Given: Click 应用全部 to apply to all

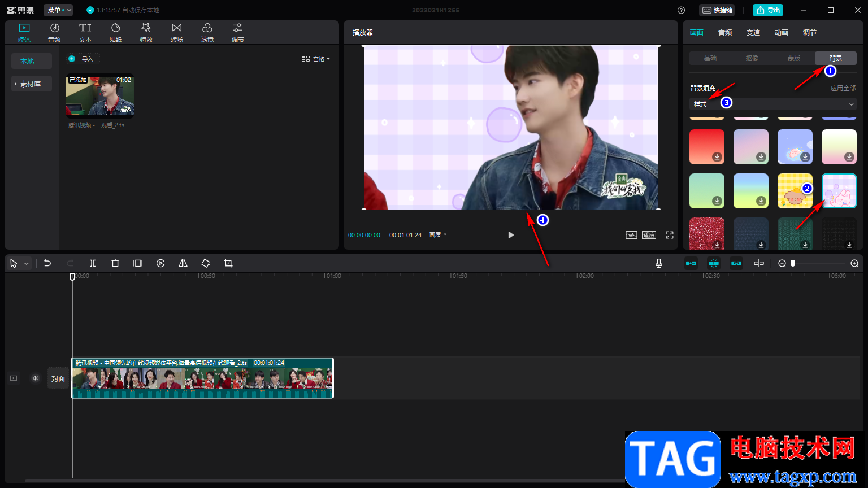Looking at the screenshot, I should coord(843,88).
